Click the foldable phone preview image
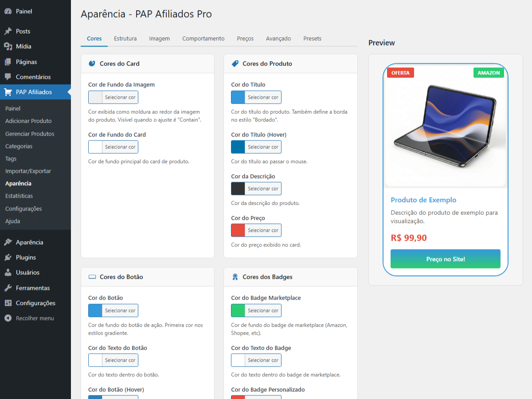 446,126
